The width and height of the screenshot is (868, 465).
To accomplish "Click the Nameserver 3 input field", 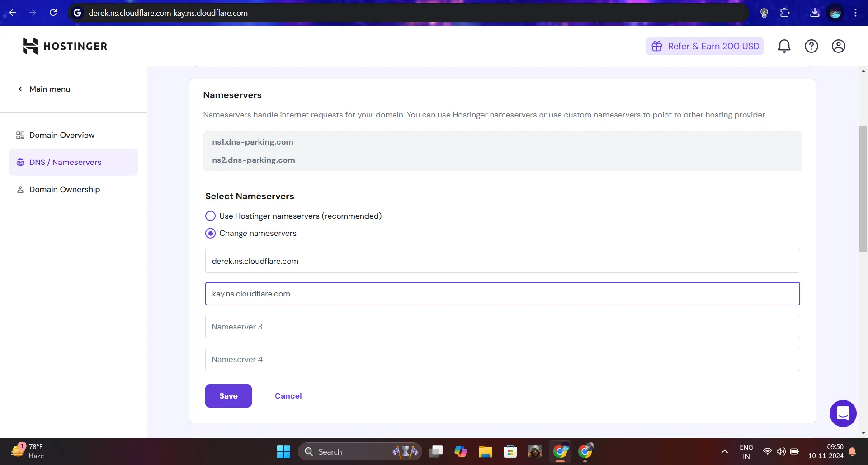I will click(x=502, y=327).
